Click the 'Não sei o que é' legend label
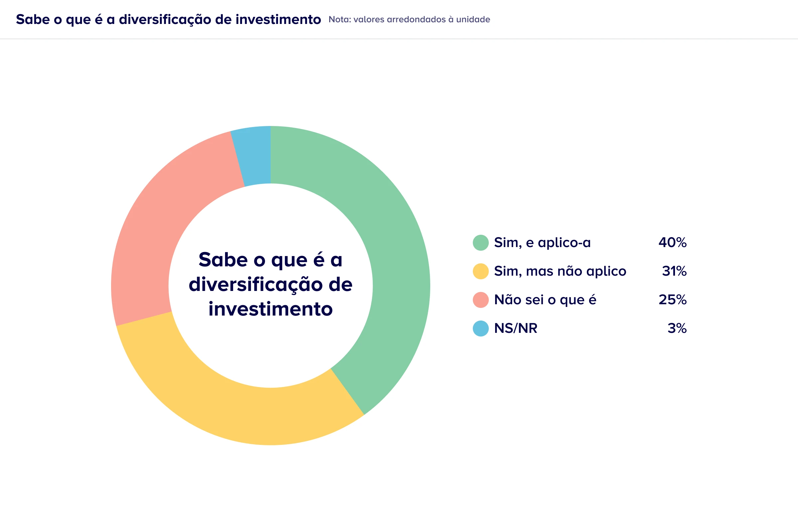Image resolution: width=798 pixels, height=532 pixels. point(545,300)
